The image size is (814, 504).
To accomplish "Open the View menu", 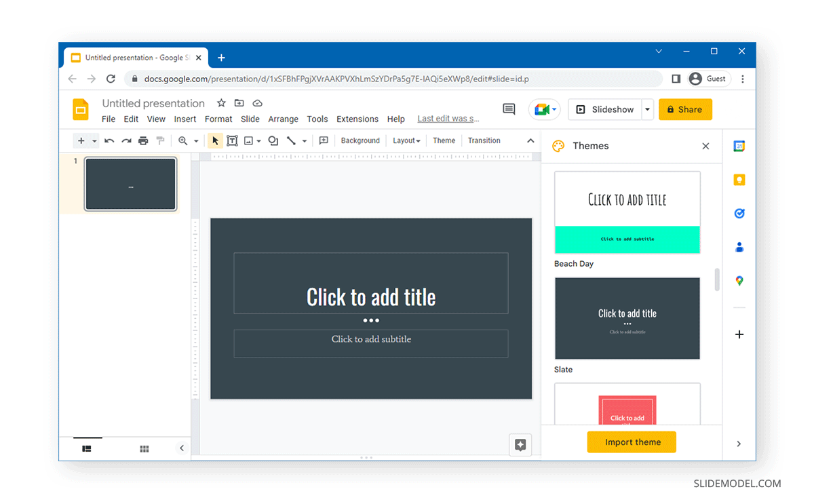I will click(x=156, y=119).
